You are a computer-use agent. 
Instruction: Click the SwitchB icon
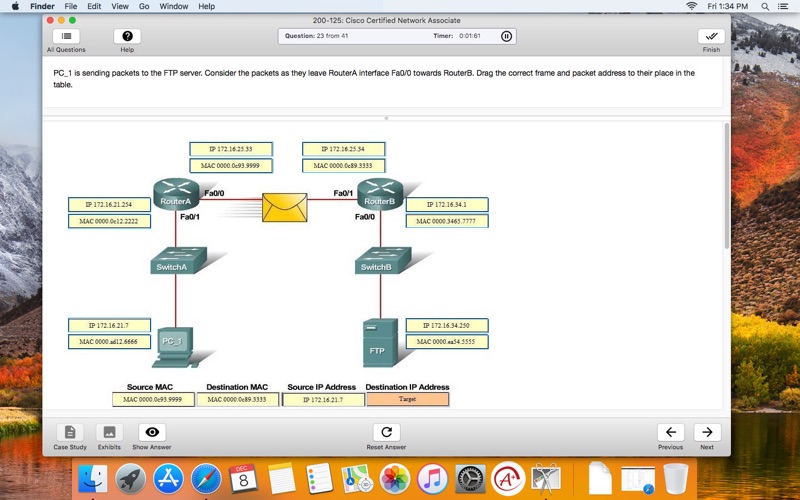coord(383,261)
